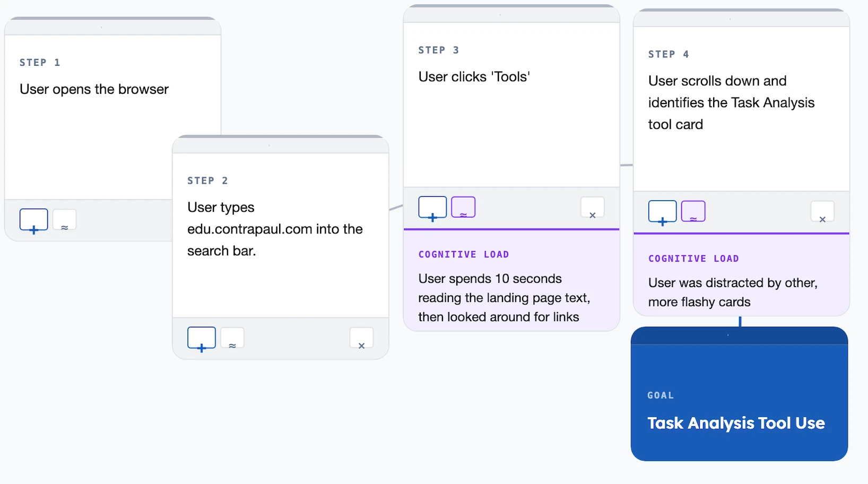Click the 'STEP 1' label
Viewport: 868px width, 484px height.
(40, 63)
